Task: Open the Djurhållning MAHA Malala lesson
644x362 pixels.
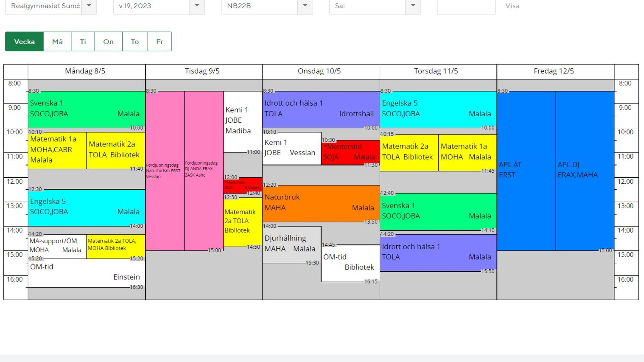Action: pyautogui.click(x=292, y=244)
